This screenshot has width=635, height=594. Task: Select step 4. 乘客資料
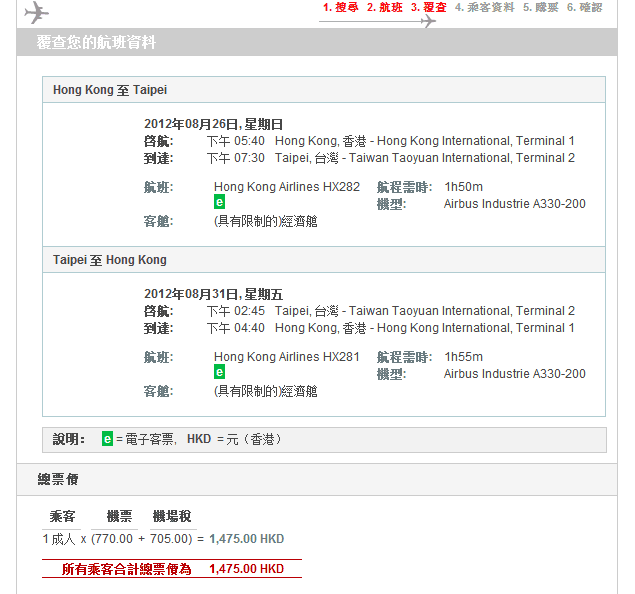[x=484, y=7]
